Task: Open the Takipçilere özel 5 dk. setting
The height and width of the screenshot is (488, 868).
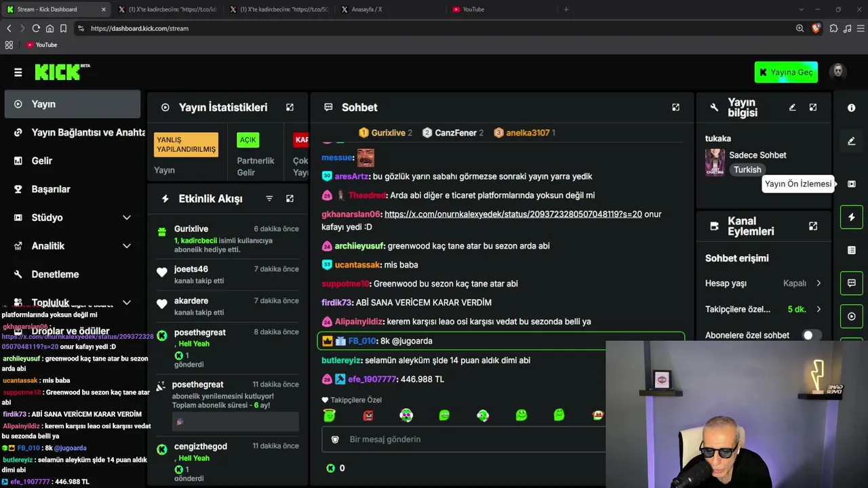Action: (x=764, y=309)
